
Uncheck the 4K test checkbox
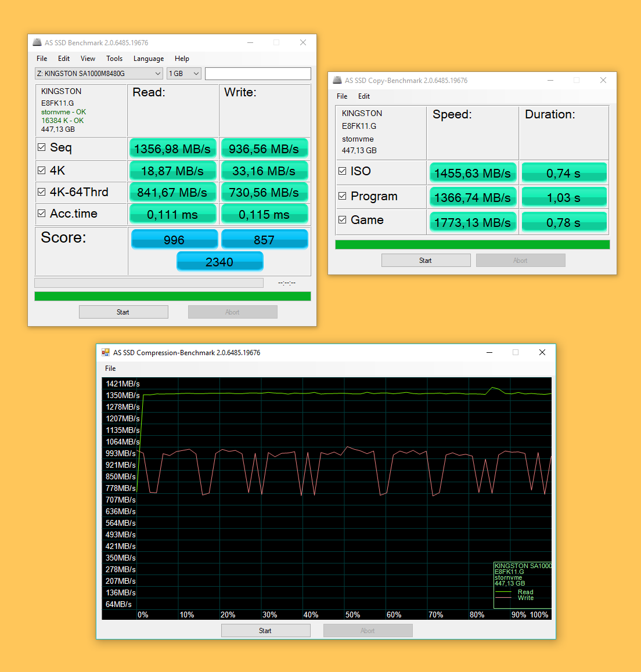(42, 171)
